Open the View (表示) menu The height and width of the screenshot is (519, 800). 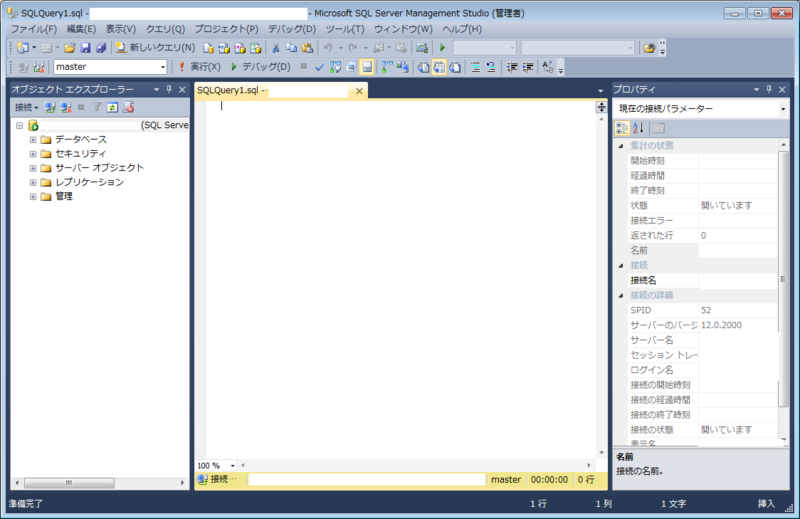point(120,29)
